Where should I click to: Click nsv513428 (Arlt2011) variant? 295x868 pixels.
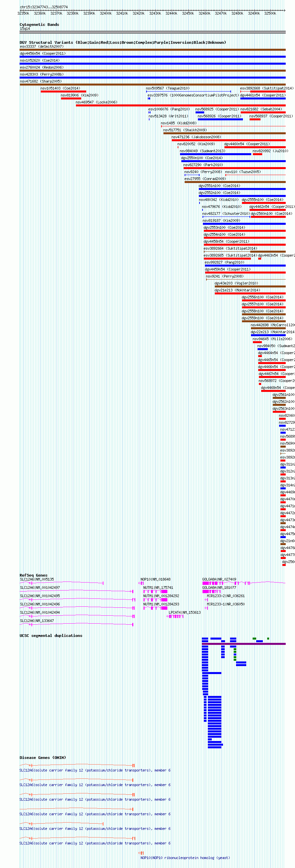(149, 119)
